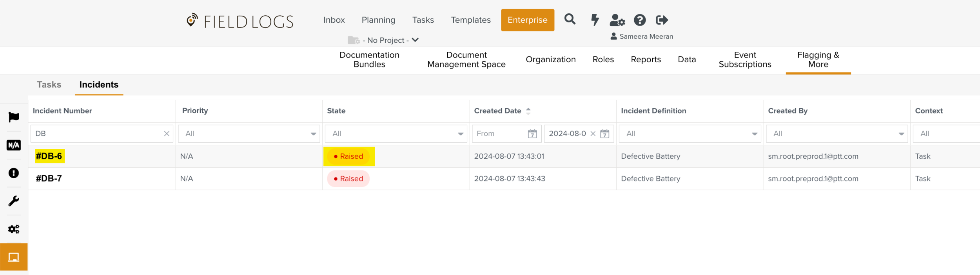Viewport: 980px width, 275px height.
Task: Switch to the Tasks tab
Action: [x=49, y=85]
